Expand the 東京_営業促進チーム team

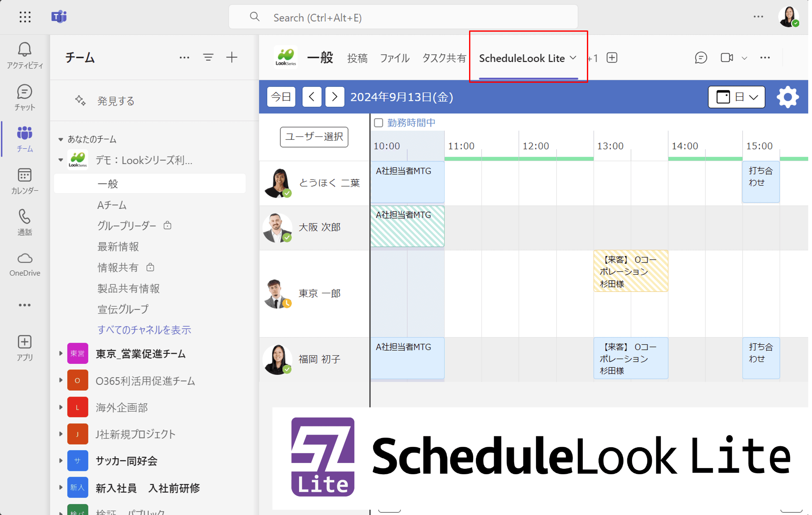point(61,353)
